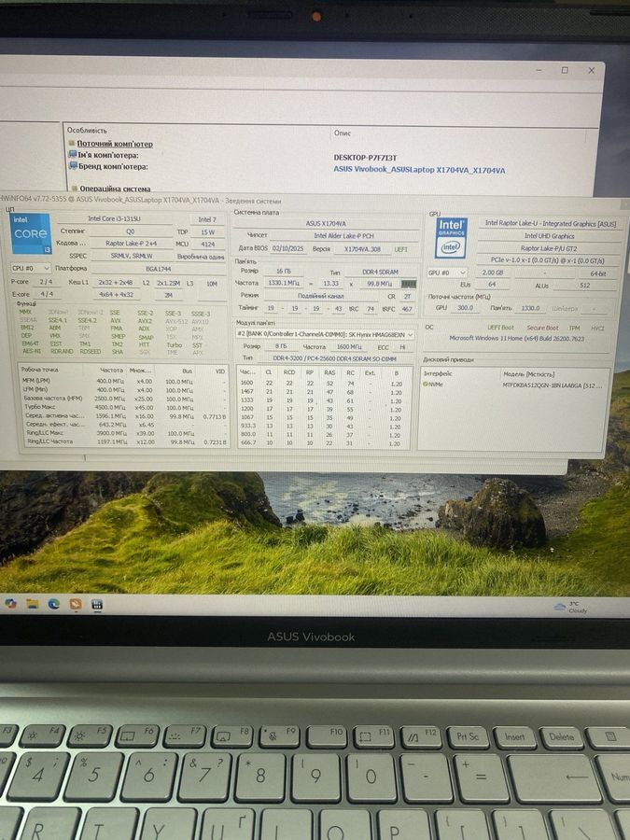Click the Intel Core i3-1315U name field
This screenshot has width=630, height=840.
[112, 218]
